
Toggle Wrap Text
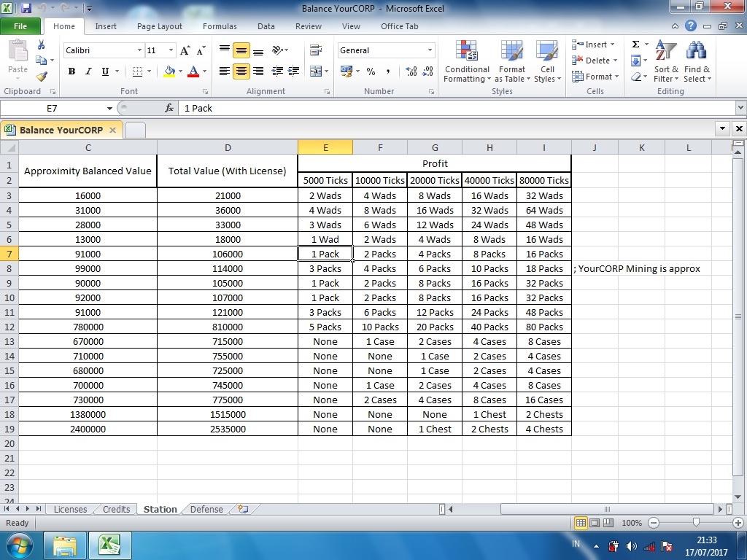pyautogui.click(x=315, y=50)
